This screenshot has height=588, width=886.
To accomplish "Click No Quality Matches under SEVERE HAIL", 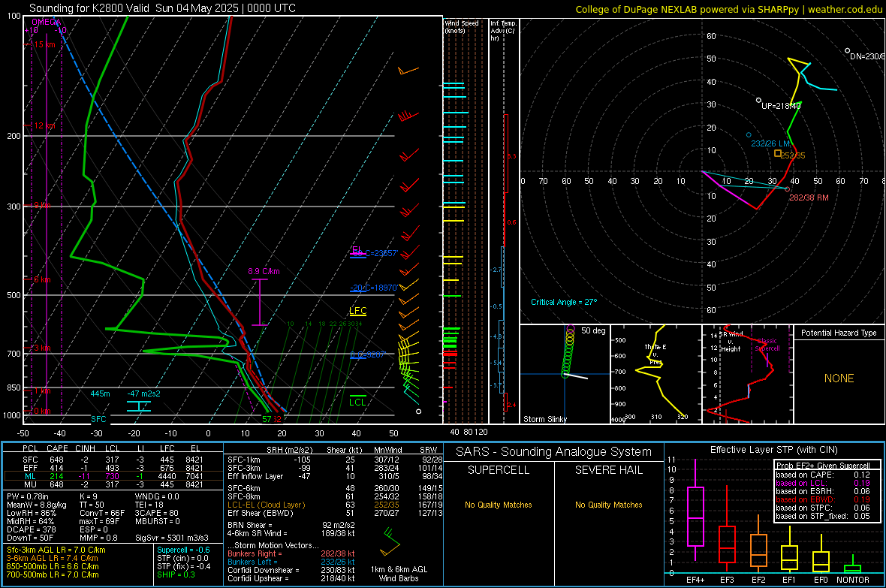I will point(608,505).
